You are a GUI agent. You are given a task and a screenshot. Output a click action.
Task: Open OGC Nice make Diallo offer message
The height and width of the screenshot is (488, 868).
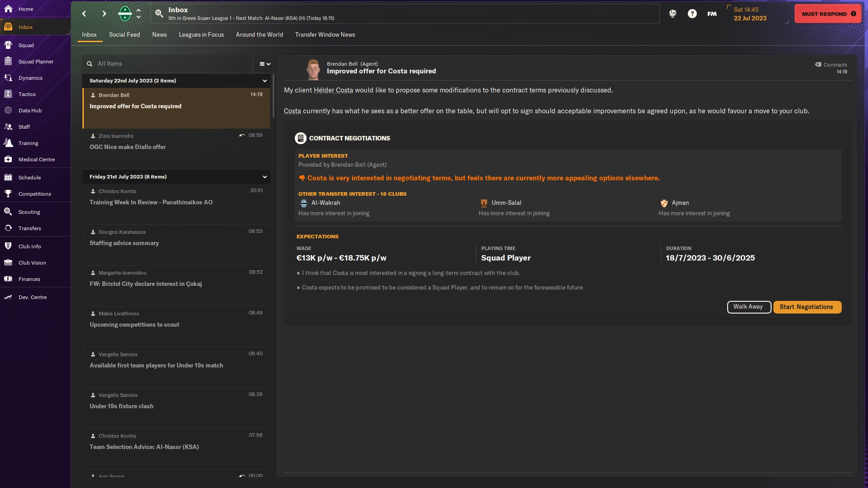click(177, 148)
